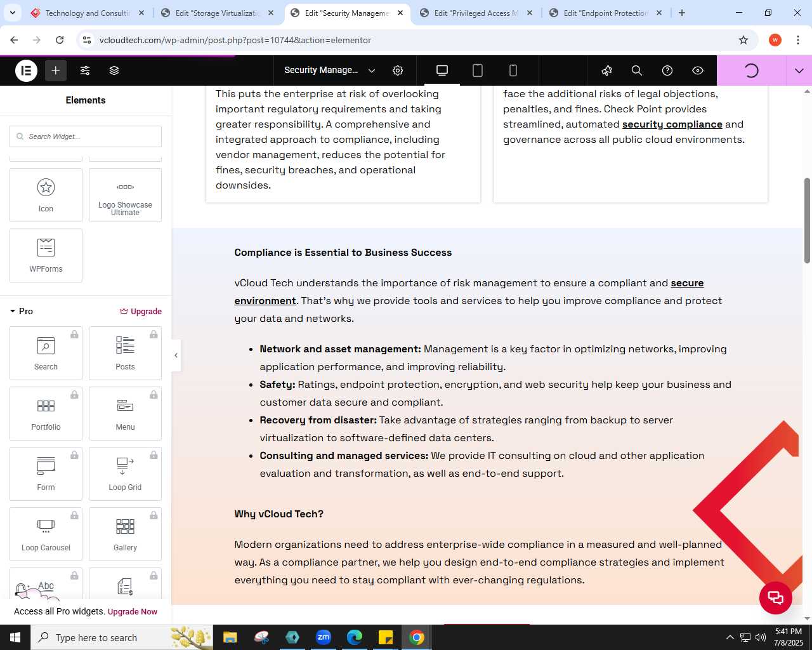Viewport: 812px width, 650px height.
Task: Select the Menu pro widget
Action: coord(125,413)
